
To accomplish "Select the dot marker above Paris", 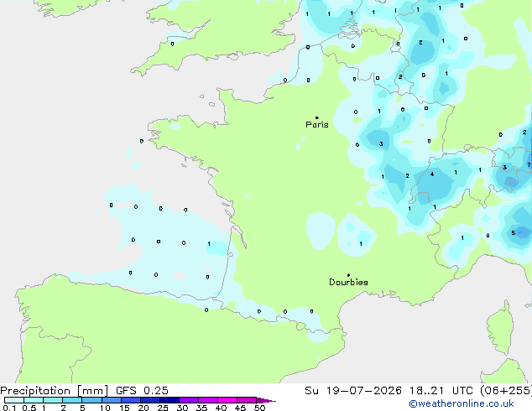I will coord(317,117).
